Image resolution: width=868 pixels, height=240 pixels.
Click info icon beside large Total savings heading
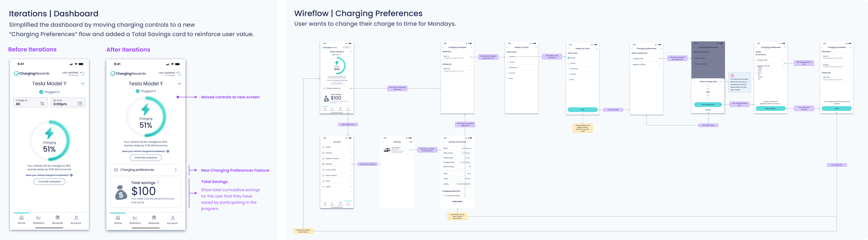(158, 182)
